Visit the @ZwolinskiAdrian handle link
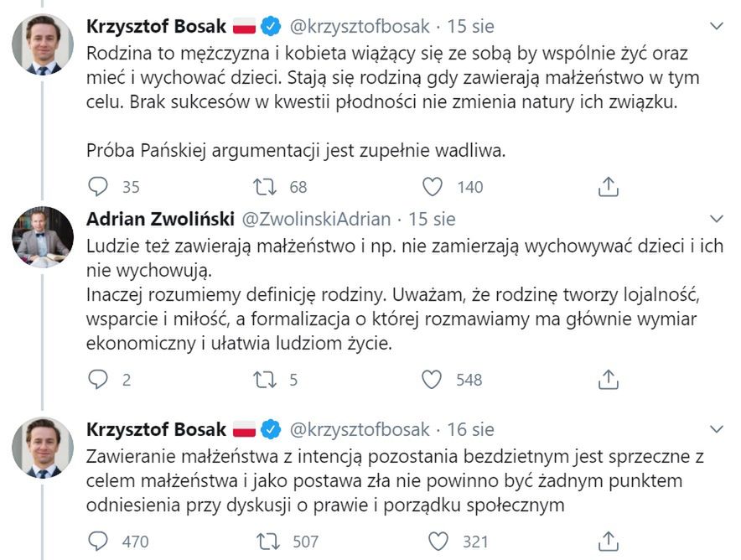The height and width of the screenshot is (560, 741). coord(316,220)
